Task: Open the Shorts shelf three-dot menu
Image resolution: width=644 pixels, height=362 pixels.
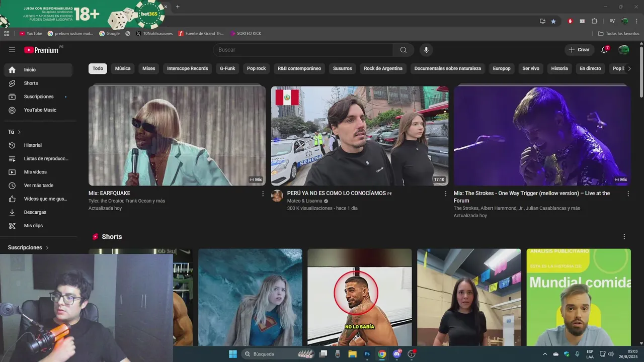Action: click(x=624, y=237)
